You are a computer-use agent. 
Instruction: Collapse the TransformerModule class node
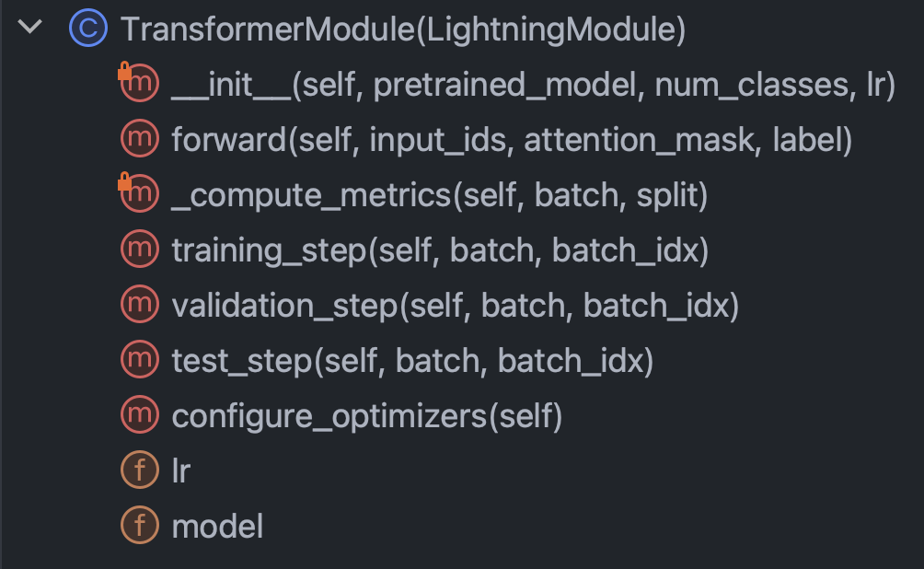(x=28, y=28)
